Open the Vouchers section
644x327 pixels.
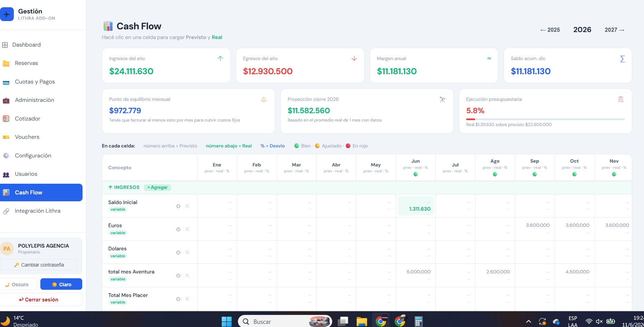click(27, 137)
